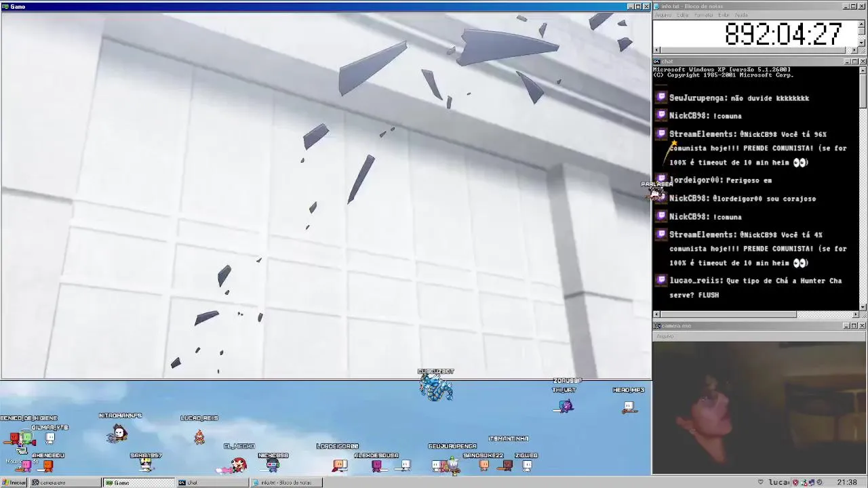The width and height of the screenshot is (868, 488).
Task: Maximize the Game window
Action: tap(638, 7)
